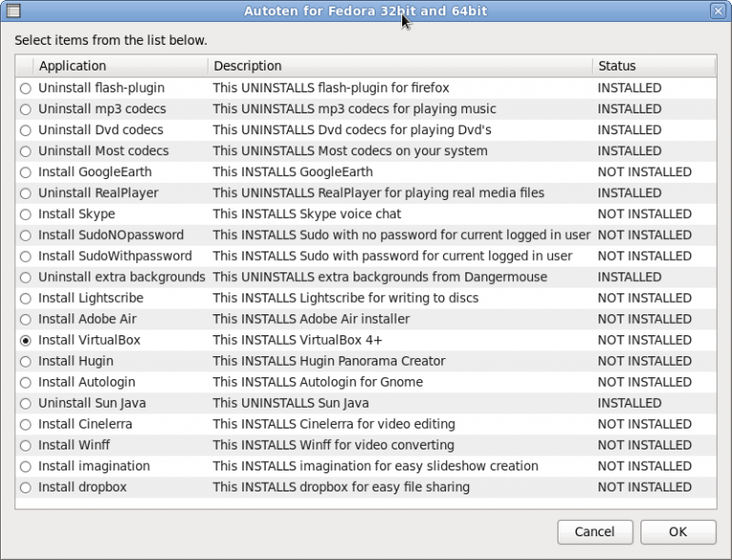This screenshot has height=560, width=732.
Task: Select the Install SudoWithpassword radio button
Action: point(26,256)
